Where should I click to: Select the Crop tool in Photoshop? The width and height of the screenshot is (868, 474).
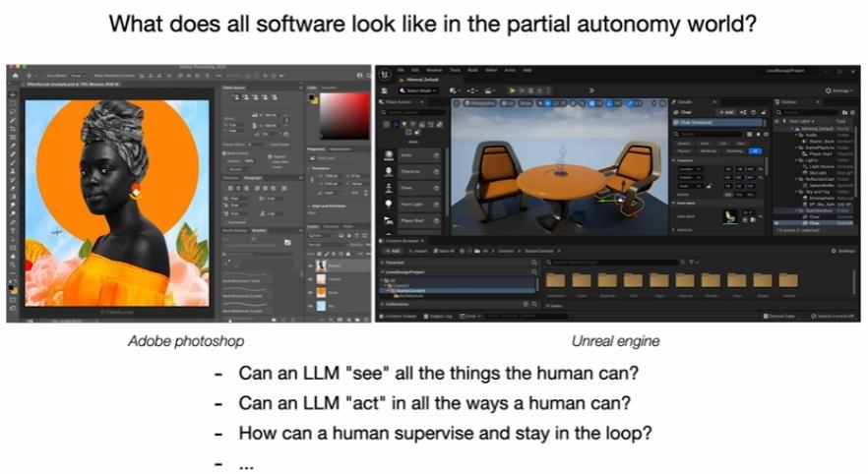[12, 129]
